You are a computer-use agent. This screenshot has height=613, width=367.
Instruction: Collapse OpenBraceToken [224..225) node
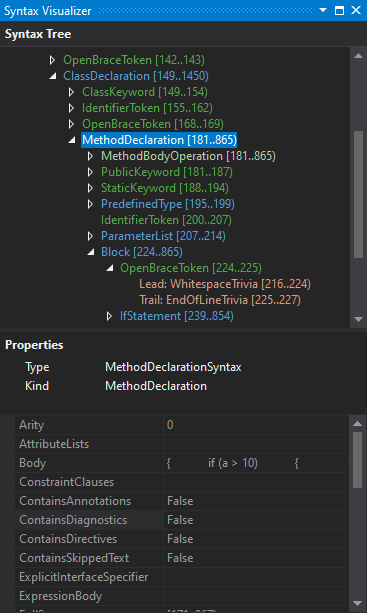(x=110, y=269)
